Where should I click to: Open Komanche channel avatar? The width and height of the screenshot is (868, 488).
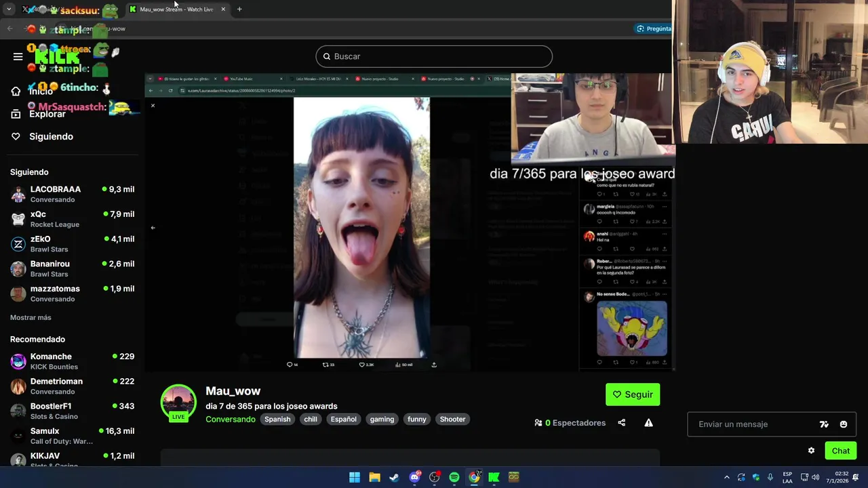click(18, 361)
